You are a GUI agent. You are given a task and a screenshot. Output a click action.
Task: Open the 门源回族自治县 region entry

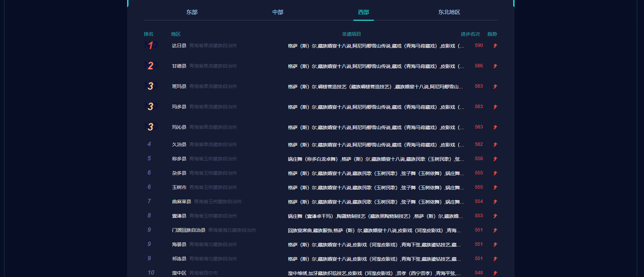[189, 230]
